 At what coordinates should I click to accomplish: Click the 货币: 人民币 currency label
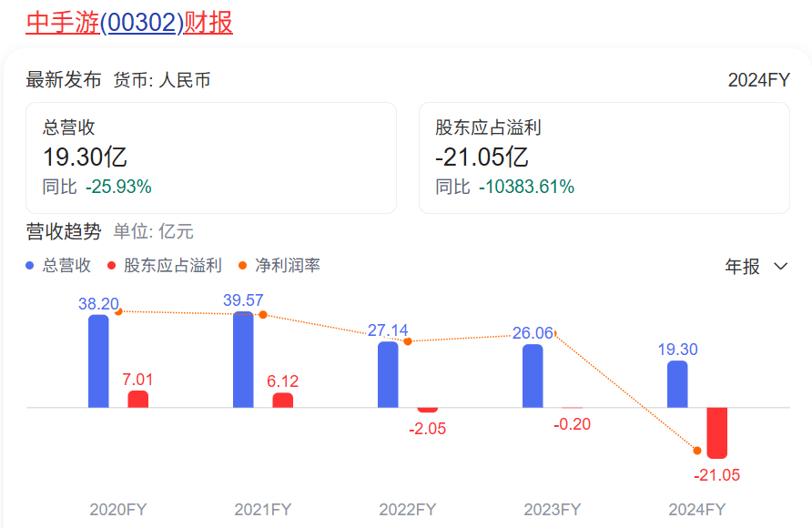pos(162,80)
